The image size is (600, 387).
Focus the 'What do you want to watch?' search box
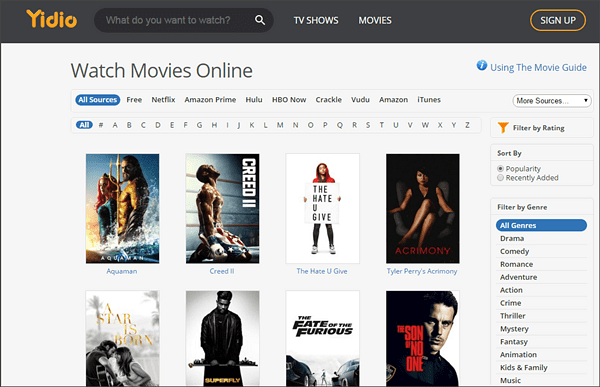(184, 20)
